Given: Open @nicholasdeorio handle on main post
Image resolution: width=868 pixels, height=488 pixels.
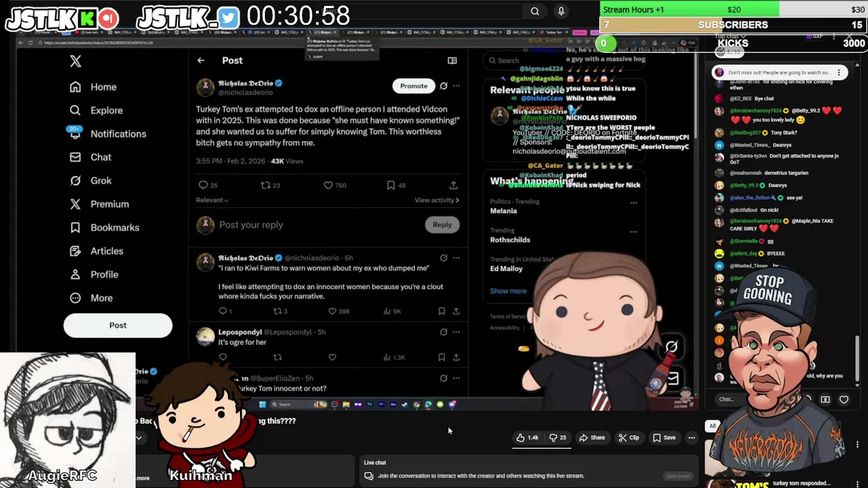Looking at the screenshot, I should pos(245,93).
